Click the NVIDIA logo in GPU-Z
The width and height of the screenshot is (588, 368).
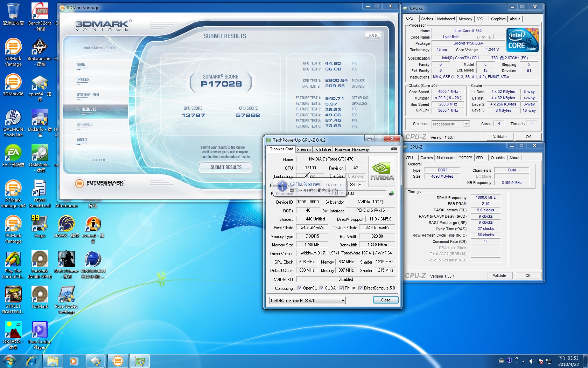[x=382, y=171]
